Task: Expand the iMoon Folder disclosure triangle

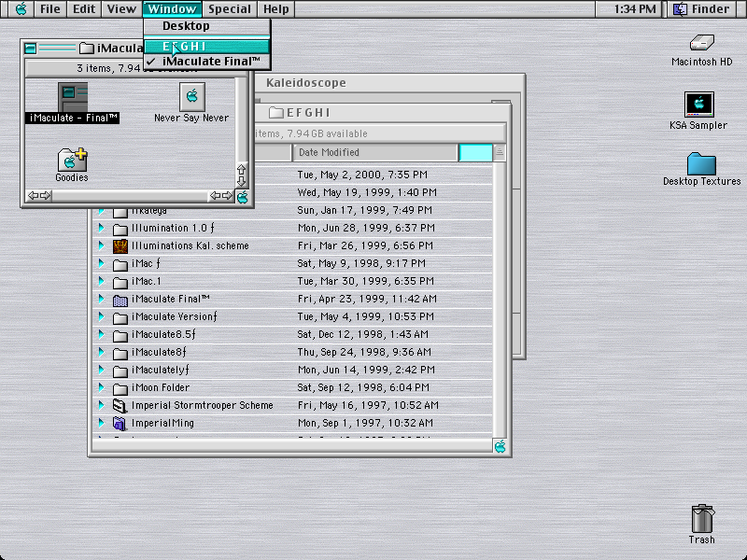Action: click(x=101, y=387)
